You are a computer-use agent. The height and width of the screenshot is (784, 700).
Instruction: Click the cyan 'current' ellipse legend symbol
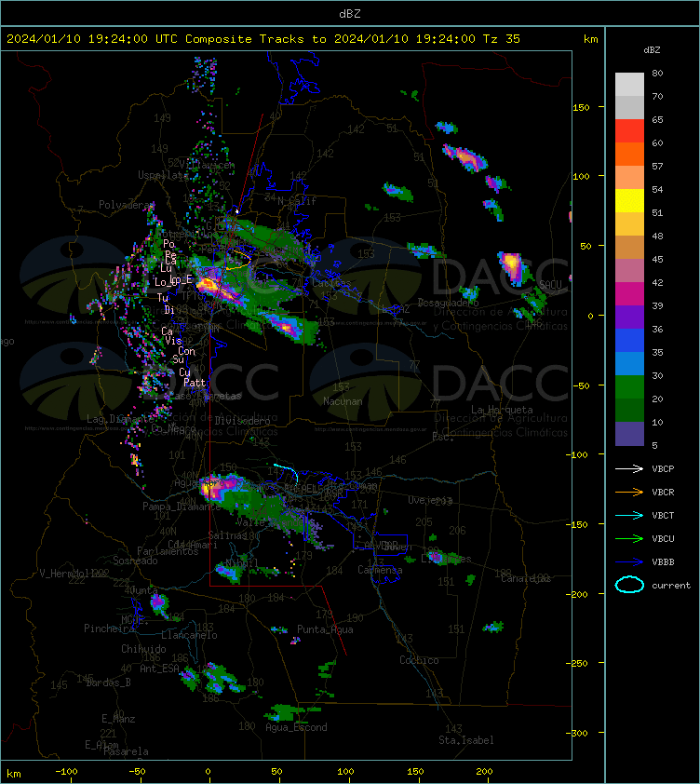(629, 585)
